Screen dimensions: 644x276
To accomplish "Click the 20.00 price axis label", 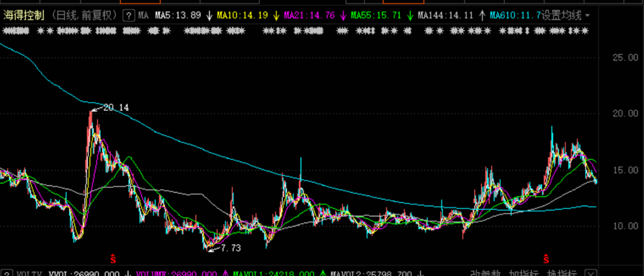I will click(x=625, y=113).
